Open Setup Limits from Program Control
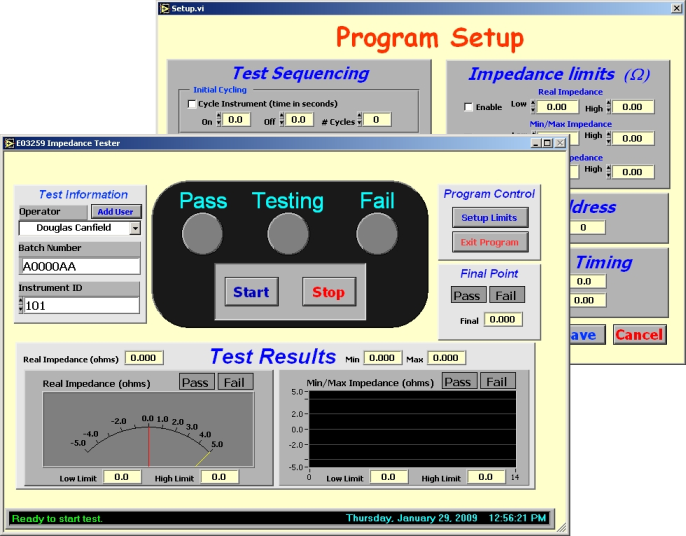 pyautogui.click(x=489, y=218)
